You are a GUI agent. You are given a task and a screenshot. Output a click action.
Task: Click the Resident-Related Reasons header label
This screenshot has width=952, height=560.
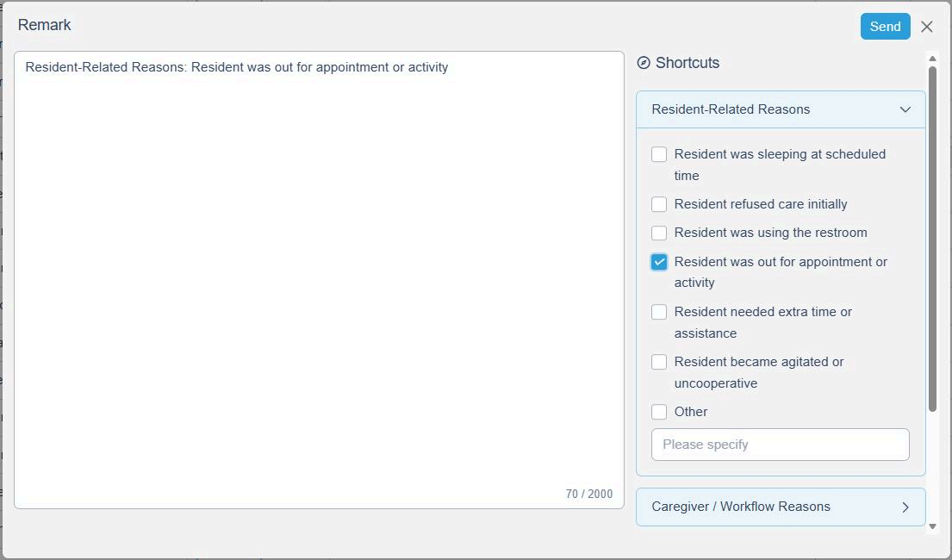pyautogui.click(x=731, y=109)
